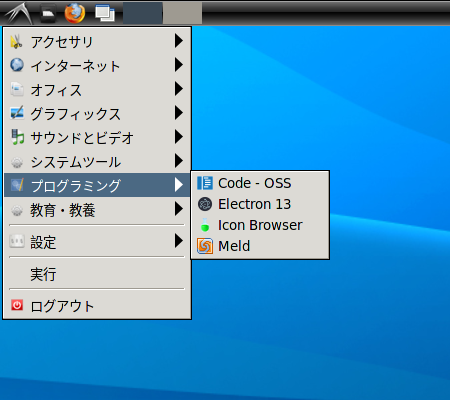Click the gear icon beside 教育・教養

point(17,210)
